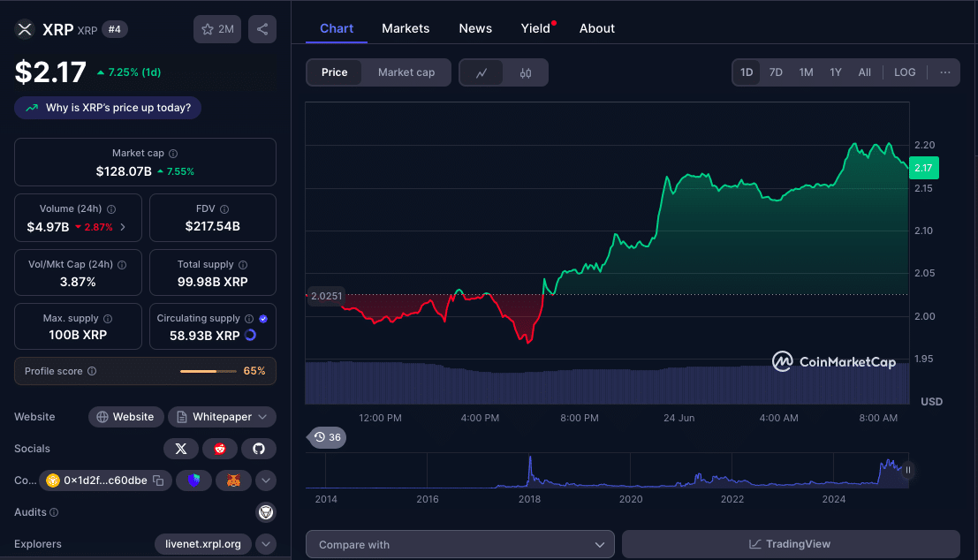This screenshot has width=978, height=560.
Task: Set chart range to 1M
Action: click(x=806, y=72)
